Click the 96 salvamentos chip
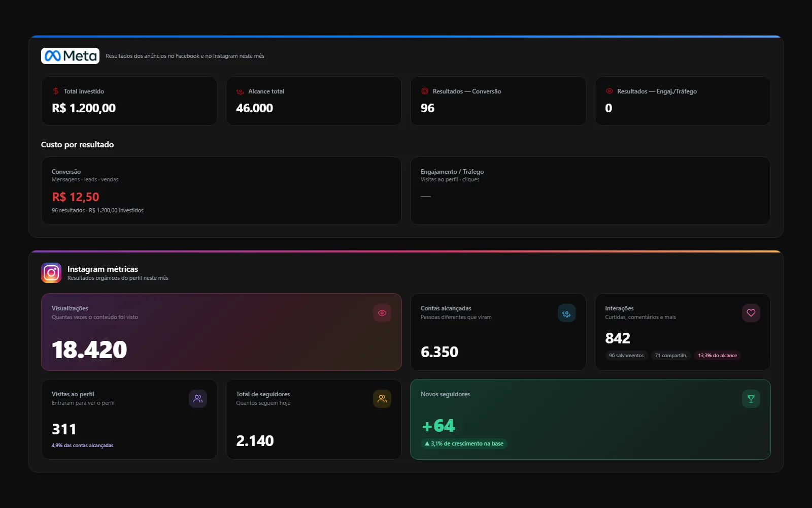The height and width of the screenshot is (508, 812). (x=626, y=356)
